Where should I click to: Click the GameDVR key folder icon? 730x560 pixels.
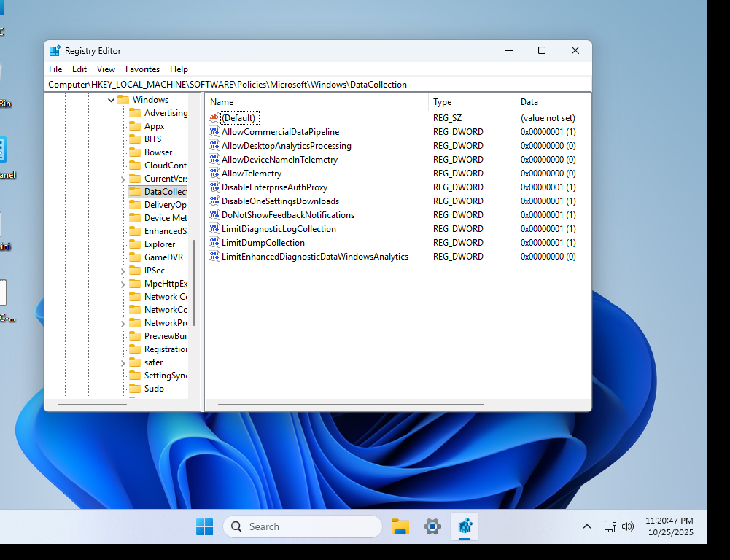134,257
